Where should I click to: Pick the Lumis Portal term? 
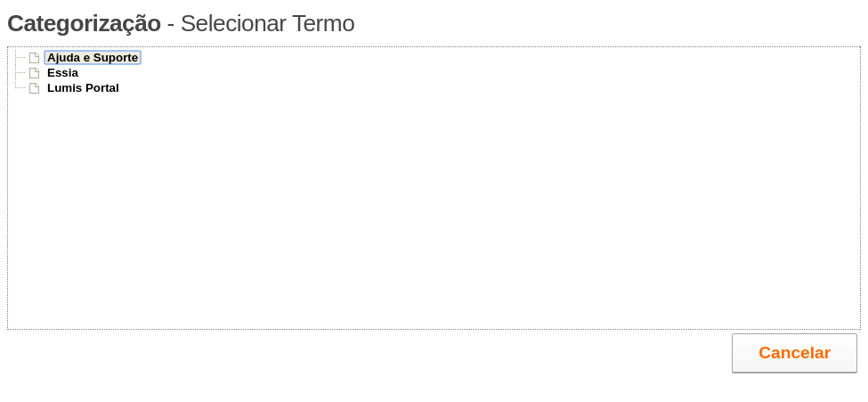click(x=83, y=88)
